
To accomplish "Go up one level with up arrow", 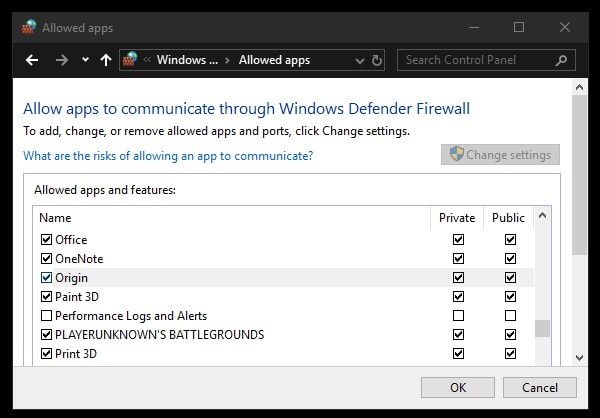I will 106,60.
